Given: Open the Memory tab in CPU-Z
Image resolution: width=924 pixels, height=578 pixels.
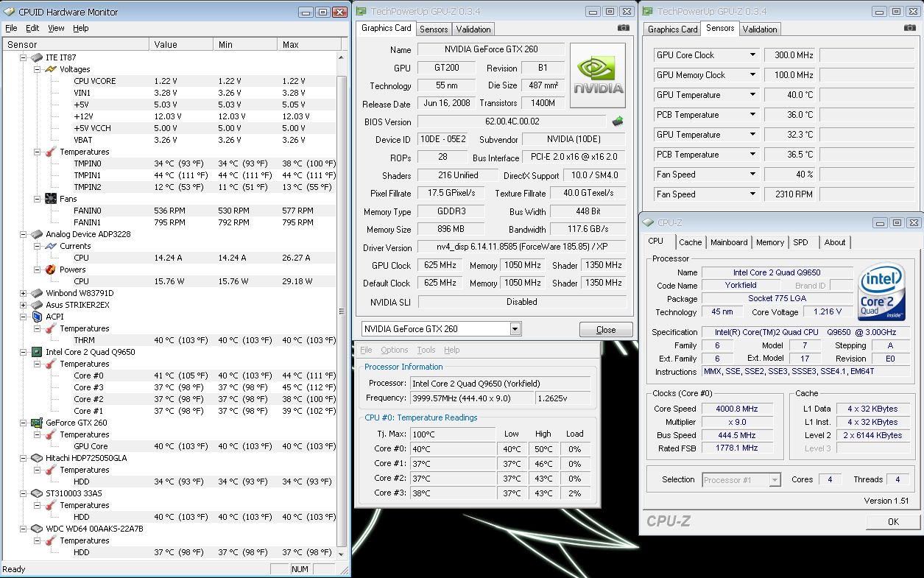Looking at the screenshot, I should pyautogui.click(x=770, y=242).
